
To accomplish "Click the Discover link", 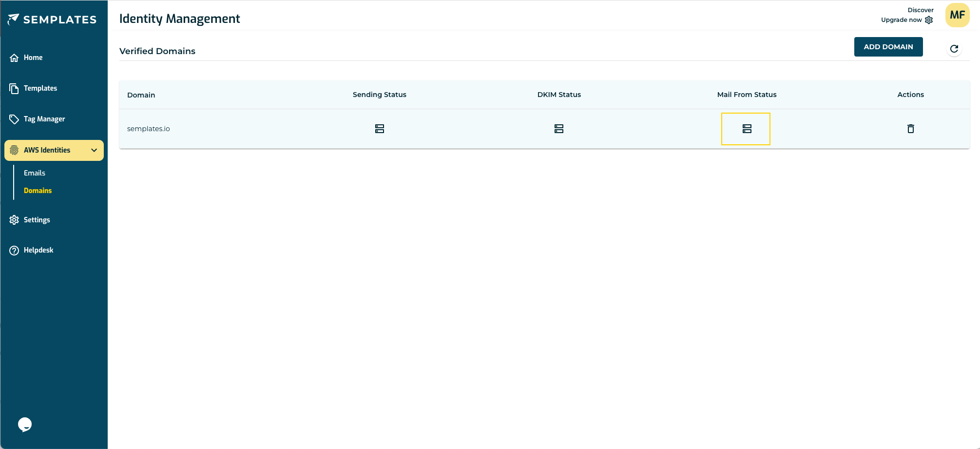I will click(x=921, y=10).
